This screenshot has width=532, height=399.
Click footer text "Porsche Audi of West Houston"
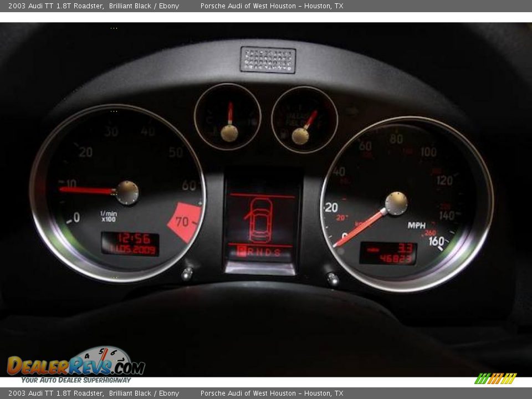[x=248, y=393]
